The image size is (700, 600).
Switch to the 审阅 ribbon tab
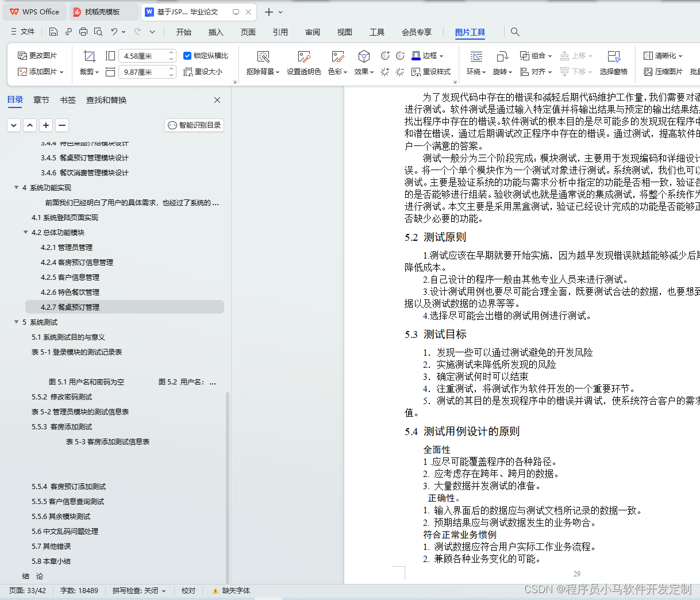[312, 32]
